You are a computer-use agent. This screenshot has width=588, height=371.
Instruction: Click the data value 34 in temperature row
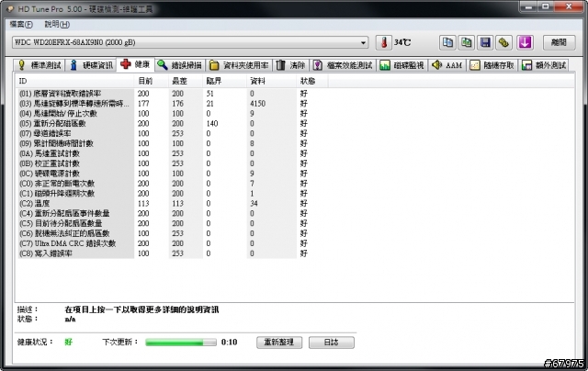tap(254, 204)
